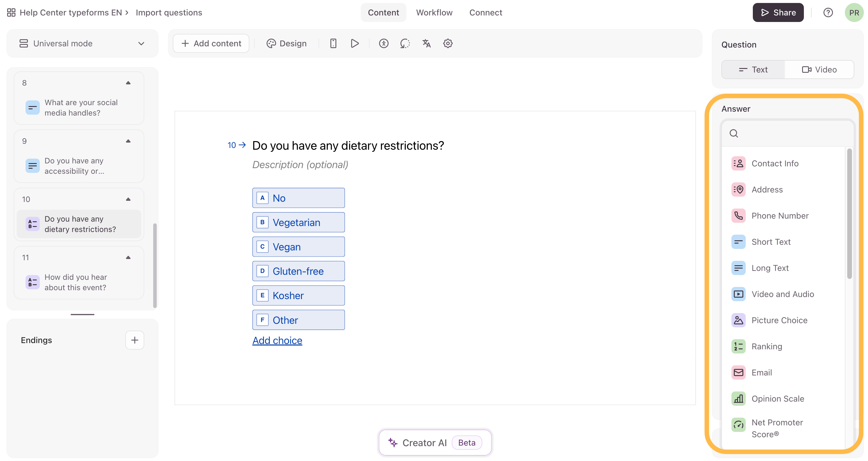Switch to the Connect tab
The width and height of the screenshot is (868, 461).
point(485,12)
